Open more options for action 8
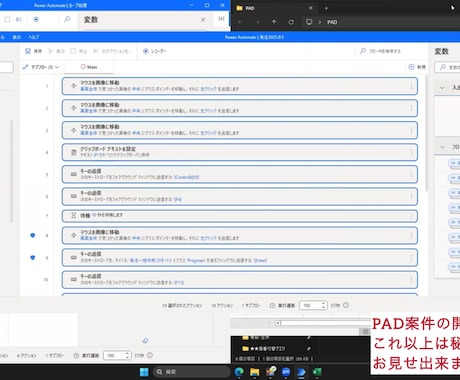This screenshot has width=460, height=380. click(x=411, y=235)
